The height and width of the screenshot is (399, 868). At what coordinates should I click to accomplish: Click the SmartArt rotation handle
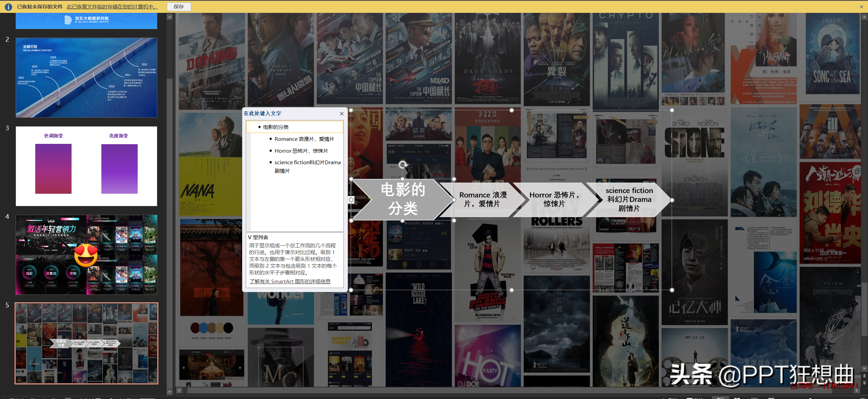pyautogui.click(x=402, y=165)
